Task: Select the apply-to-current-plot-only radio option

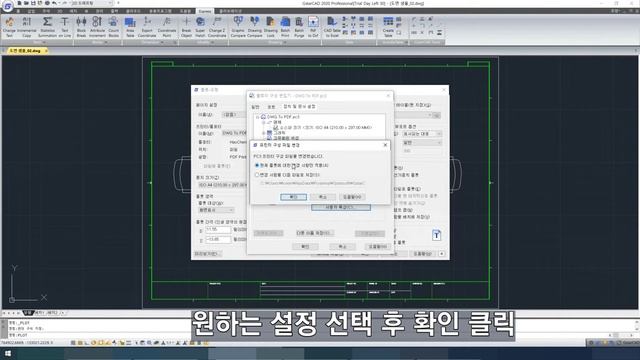Action: [257, 165]
